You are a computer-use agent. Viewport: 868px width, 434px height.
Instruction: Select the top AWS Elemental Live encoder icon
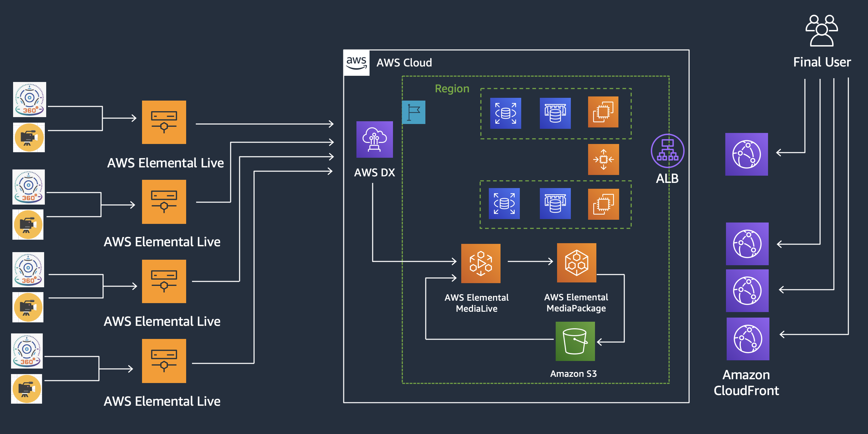point(164,122)
